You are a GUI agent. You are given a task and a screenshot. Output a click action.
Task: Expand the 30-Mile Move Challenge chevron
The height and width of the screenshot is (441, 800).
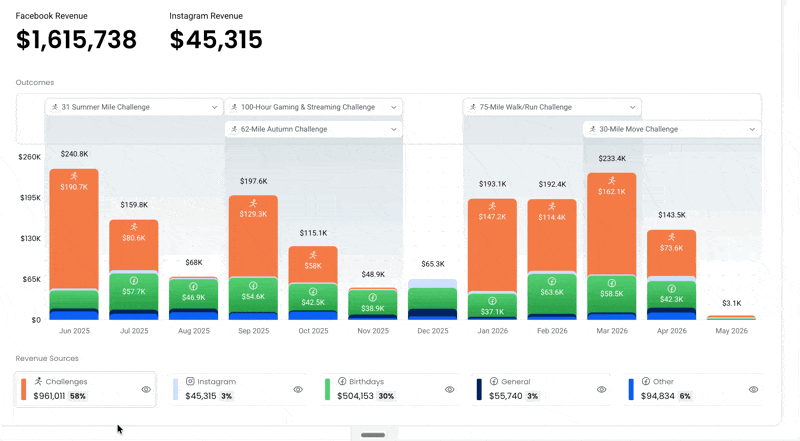752,129
